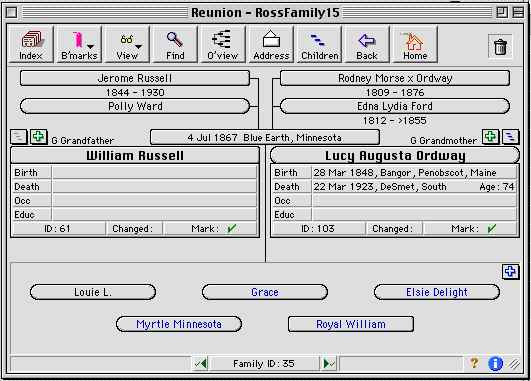531x381 pixels.
Task: Click the Family ID: 35 field
Action: (264, 364)
